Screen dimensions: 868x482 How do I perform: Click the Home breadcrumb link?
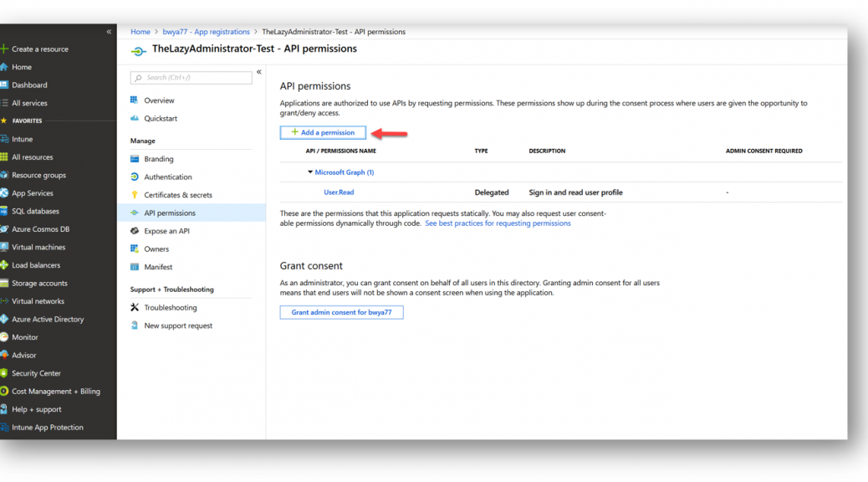pos(140,32)
